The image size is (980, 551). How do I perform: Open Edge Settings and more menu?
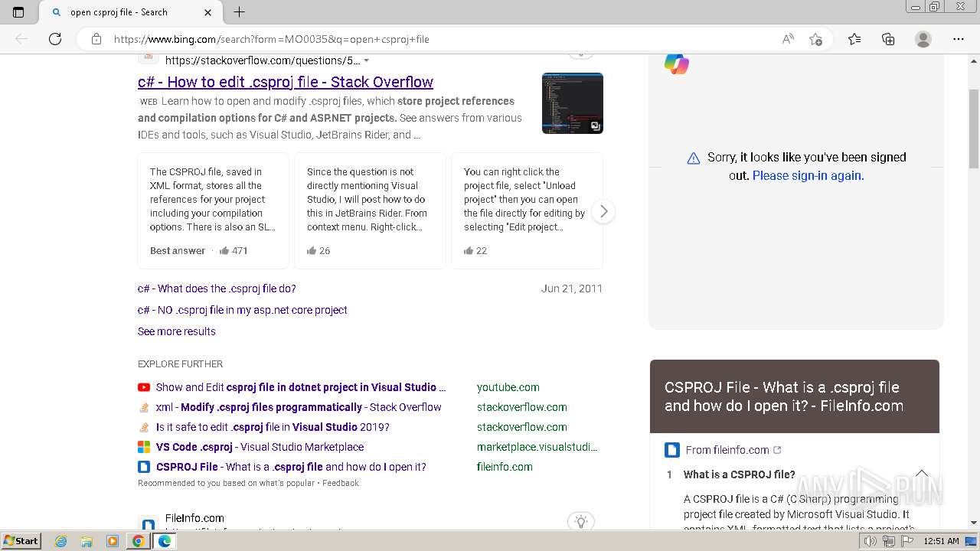pyautogui.click(x=959, y=39)
